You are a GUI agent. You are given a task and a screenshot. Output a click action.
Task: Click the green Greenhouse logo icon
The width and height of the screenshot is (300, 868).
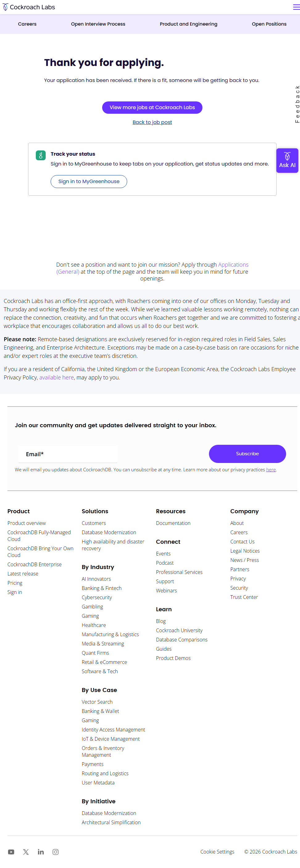pos(41,155)
